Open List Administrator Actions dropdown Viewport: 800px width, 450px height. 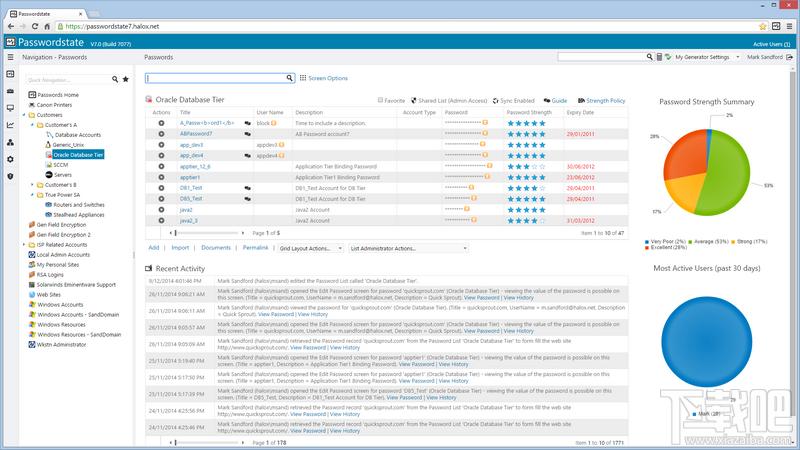[409, 248]
